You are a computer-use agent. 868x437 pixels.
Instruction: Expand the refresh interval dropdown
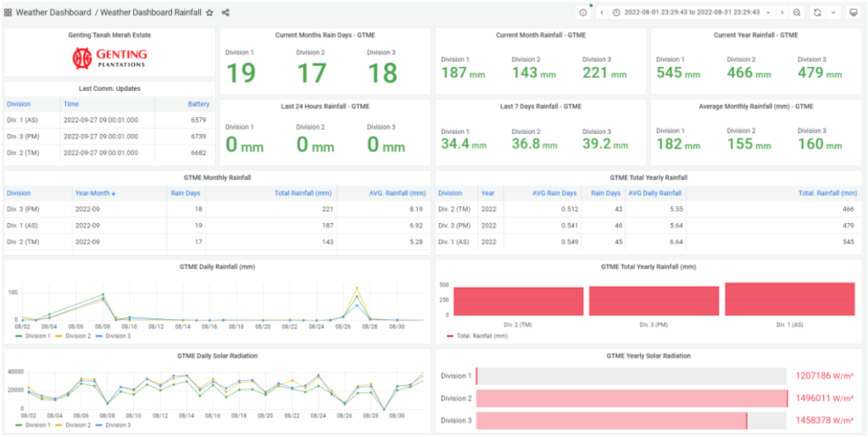pyautogui.click(x=832, y=13)
